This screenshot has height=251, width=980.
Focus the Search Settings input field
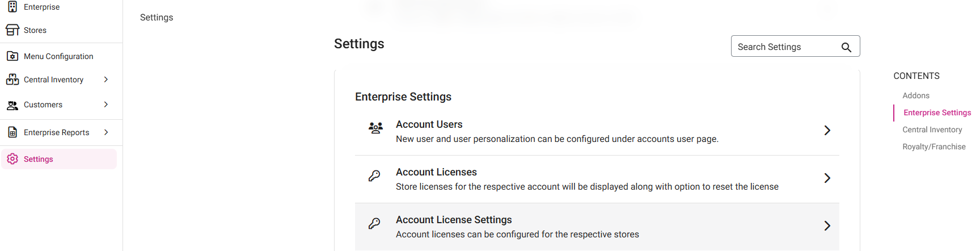pyautogui.click(x=785, y=47)
